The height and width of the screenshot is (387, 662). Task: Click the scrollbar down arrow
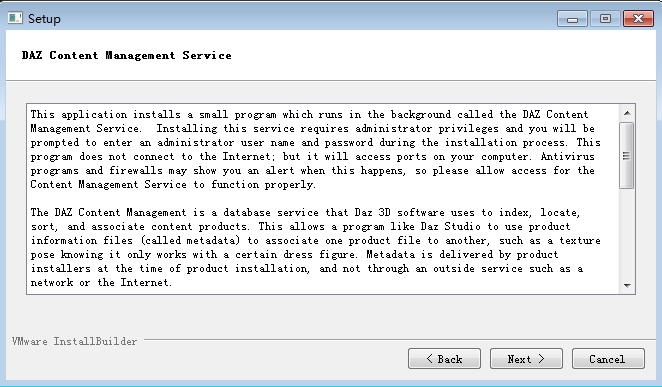[627, 286]
